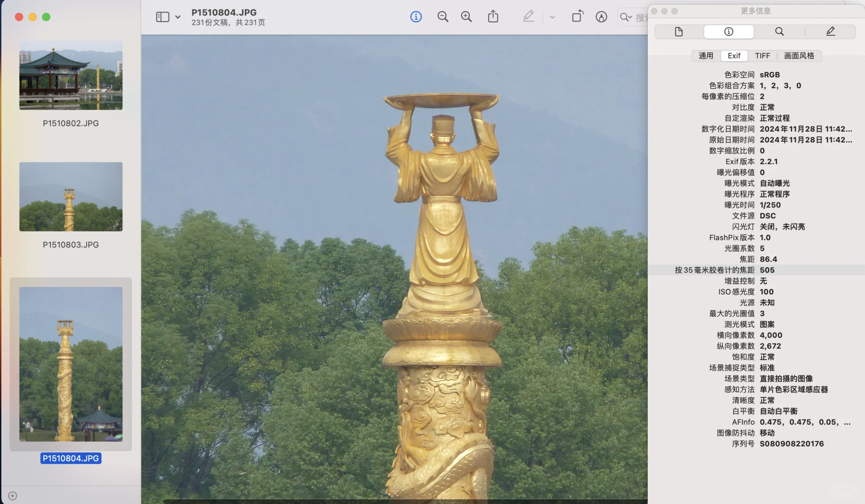Click the 焦距 value 86.4
Viewport: 865px width, 504px height.
point(768,259)
